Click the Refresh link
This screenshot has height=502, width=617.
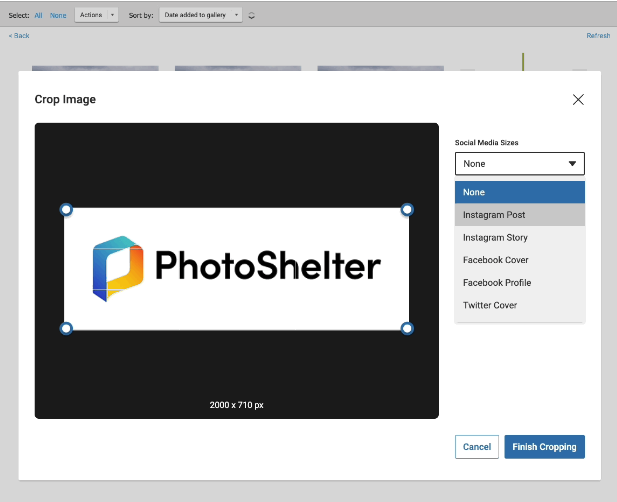(x=598, y=35)
